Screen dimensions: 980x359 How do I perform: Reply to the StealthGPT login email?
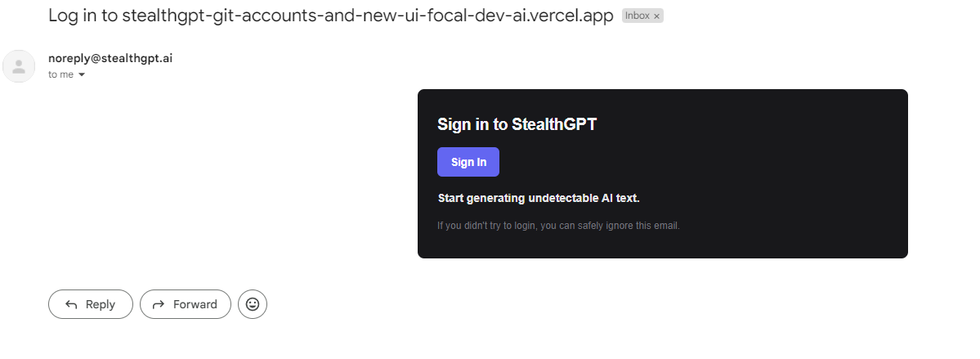coord(91,304)
